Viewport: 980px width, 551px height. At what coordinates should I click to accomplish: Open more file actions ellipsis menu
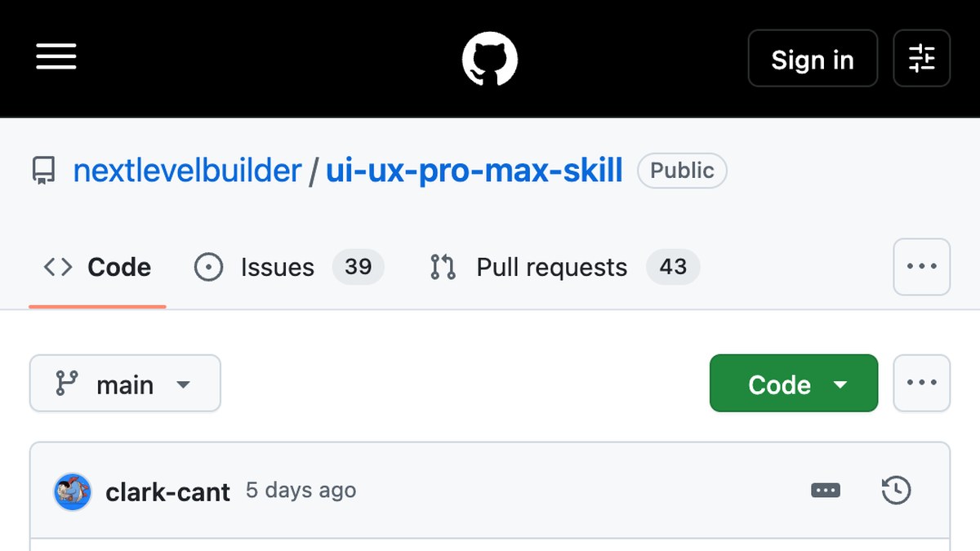point(921,383)
